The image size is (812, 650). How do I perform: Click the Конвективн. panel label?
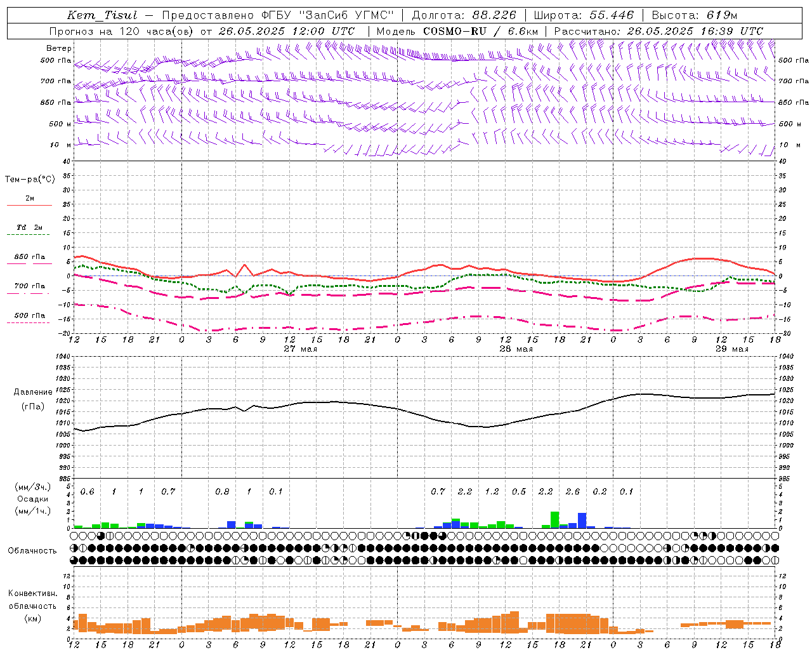click(x=32, y=594)
